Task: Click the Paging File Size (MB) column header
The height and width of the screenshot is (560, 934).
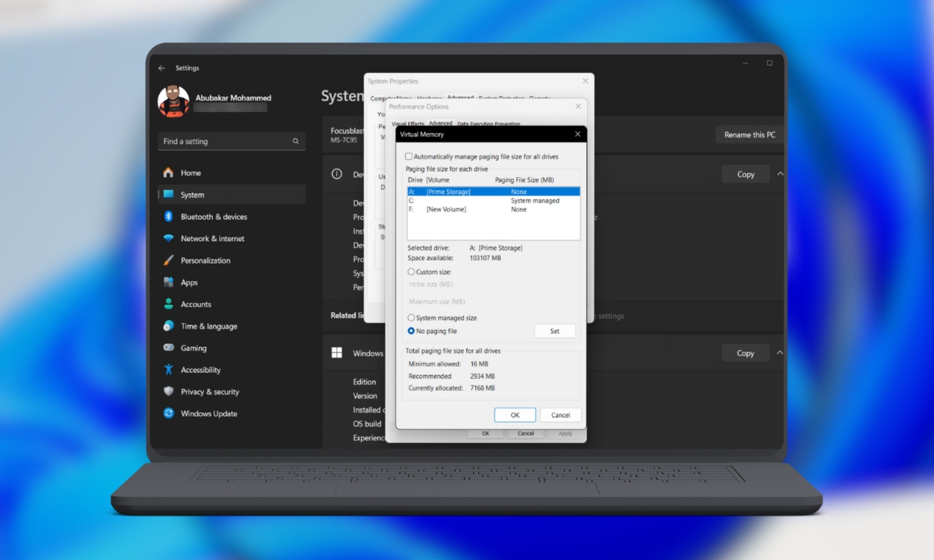Action: (525, 180)
